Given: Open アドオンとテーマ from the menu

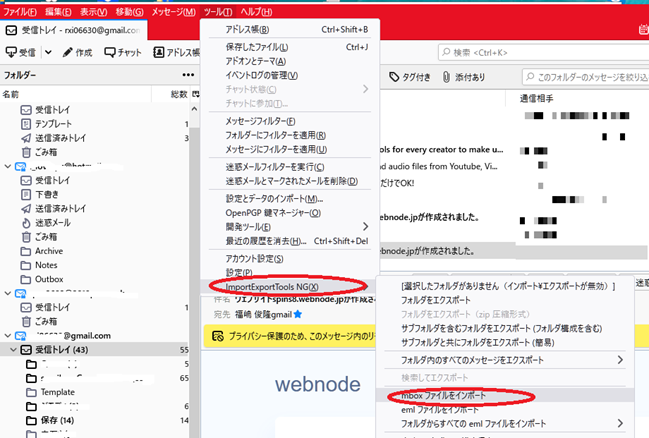Looking at the screenshot, I should (290, 61).
